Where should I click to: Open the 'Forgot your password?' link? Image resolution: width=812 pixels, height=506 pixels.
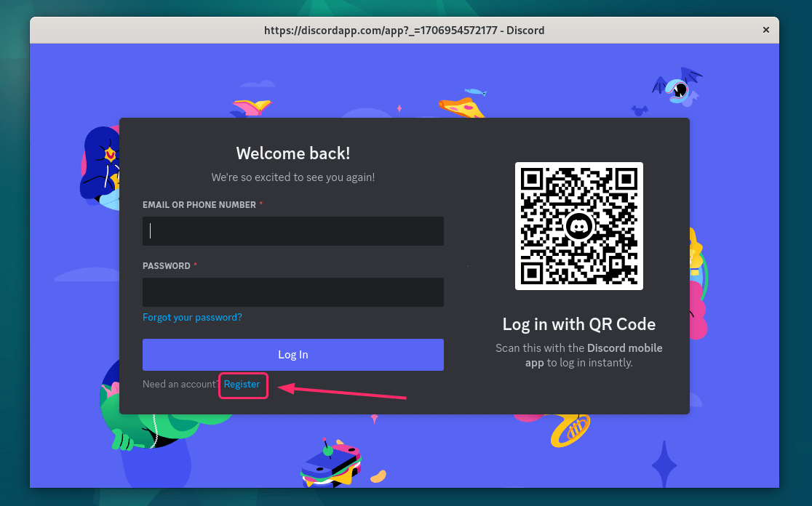(192, 318)
